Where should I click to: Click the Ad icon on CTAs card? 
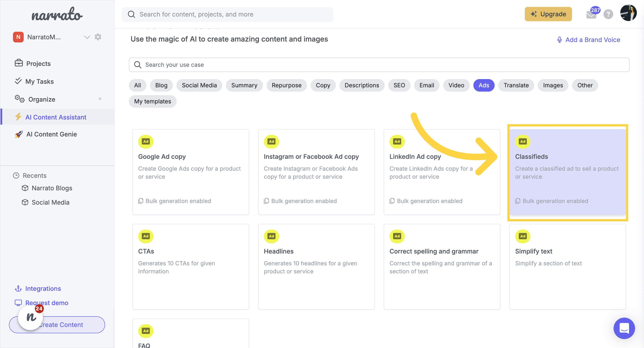click(x=146, y=236)
